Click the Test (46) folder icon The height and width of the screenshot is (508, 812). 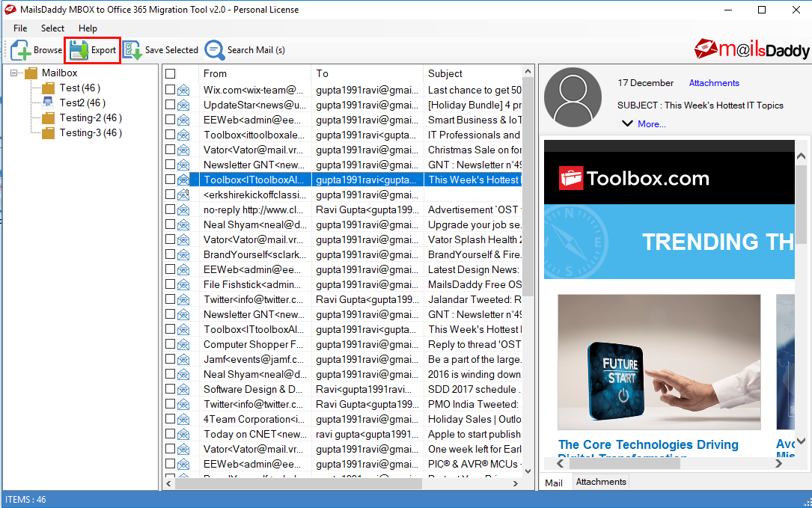click(x=48, y=88)
